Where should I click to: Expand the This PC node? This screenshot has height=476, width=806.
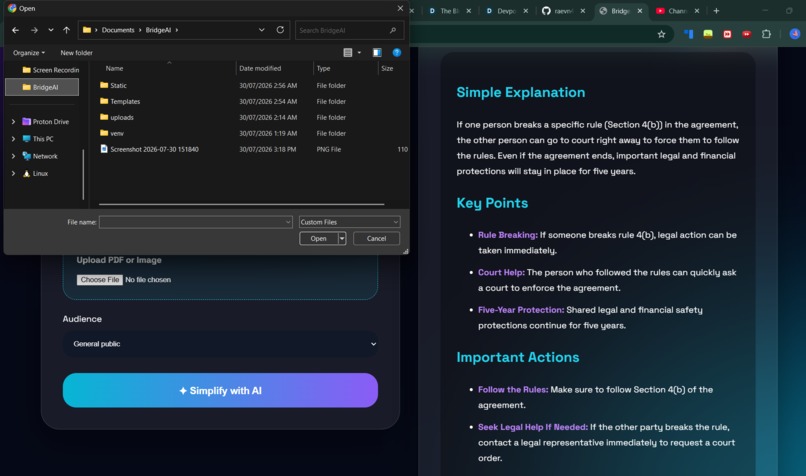[x=13, y=139]
